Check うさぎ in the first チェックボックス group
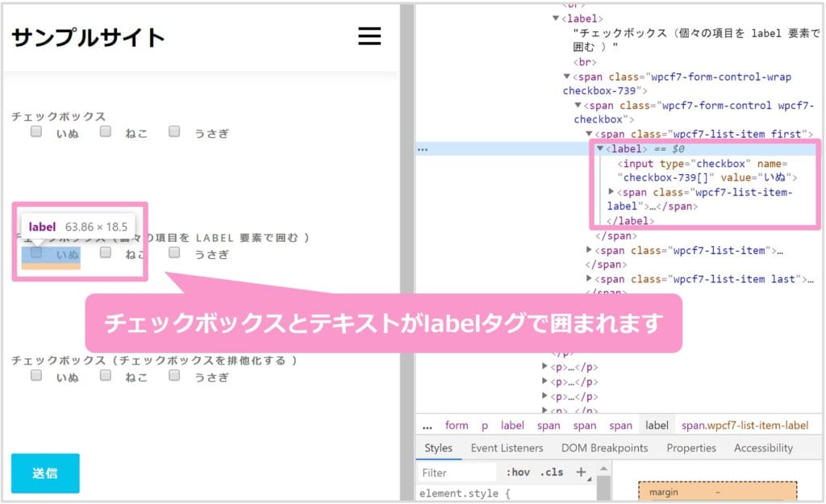Image resolution: width=826 pixels, height=504 pixels. pos(174,131)
